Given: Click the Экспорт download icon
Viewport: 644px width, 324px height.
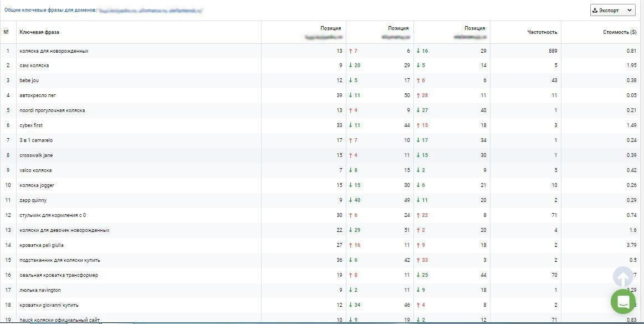Looking at the screenshot, I should (x=594, y=11).
